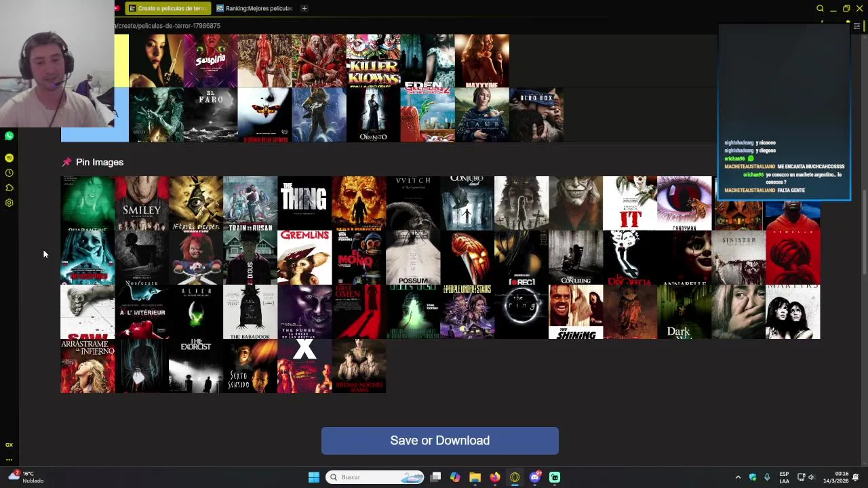Open Opera GX taskbar icon
868x488 pixels.
[x=515, y=477]
